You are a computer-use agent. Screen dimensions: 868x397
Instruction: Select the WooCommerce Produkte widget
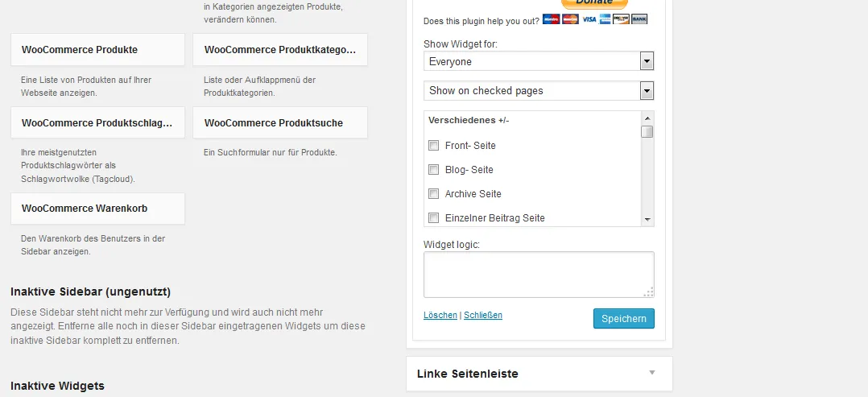pyautogui.click(x=97, y=49)
